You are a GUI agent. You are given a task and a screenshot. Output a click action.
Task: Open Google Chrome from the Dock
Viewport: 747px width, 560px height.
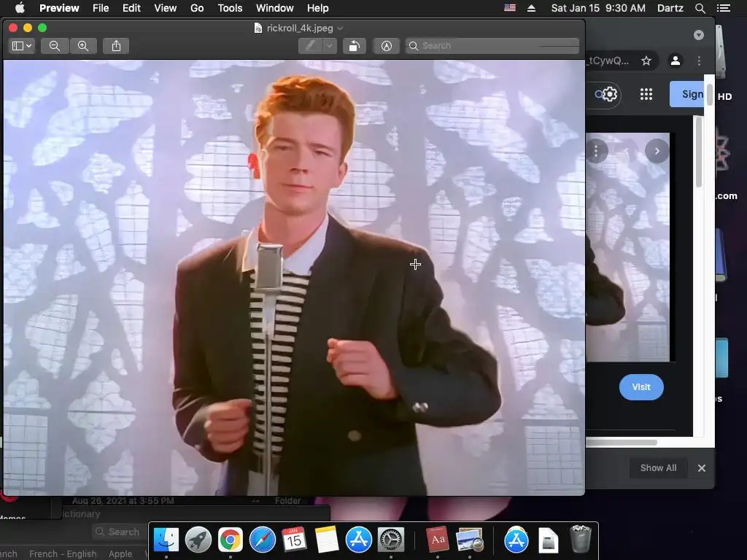coord(230,540)
